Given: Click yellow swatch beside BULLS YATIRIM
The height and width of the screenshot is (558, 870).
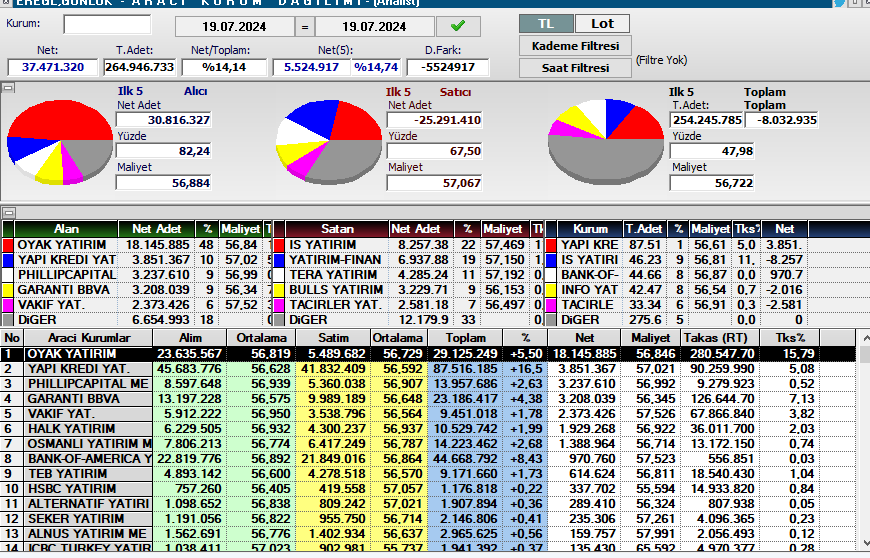Looking at the screenshot, I should 279,290.
